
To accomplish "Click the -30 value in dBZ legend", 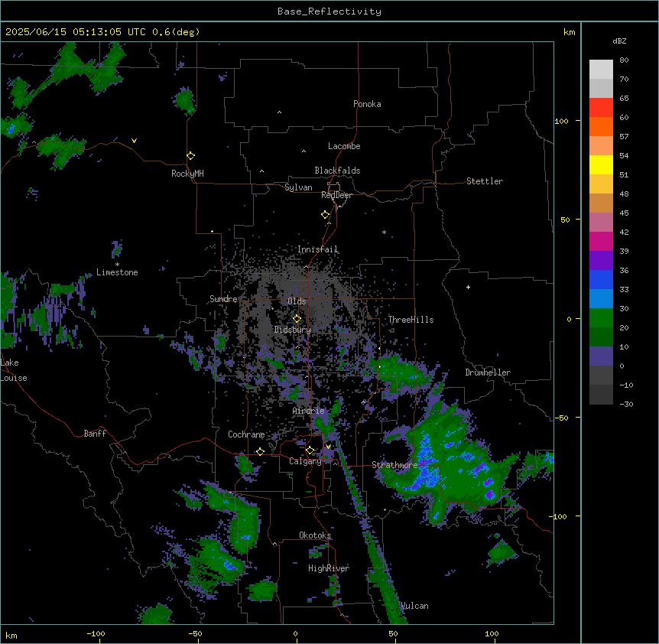I will coord(626,405).
